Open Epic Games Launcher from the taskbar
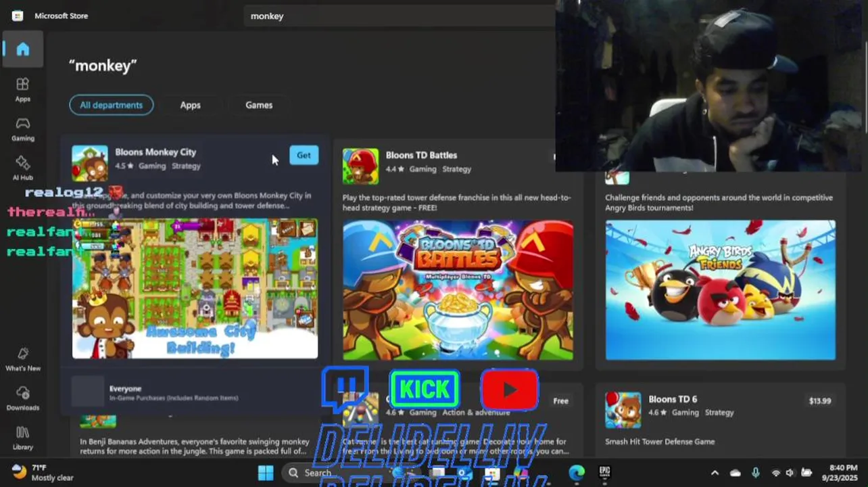Screen dimensions: 868x487 coord(605,473)
